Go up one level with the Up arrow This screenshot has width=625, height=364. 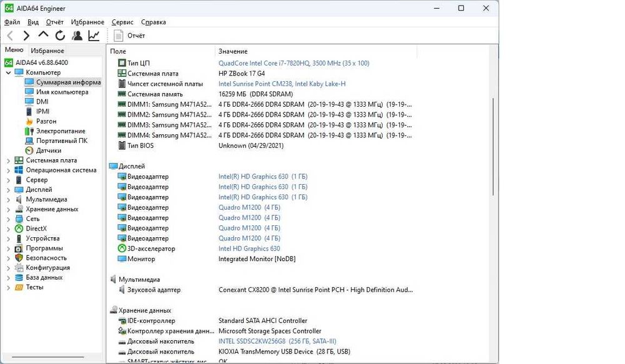(x=43, y=36)
